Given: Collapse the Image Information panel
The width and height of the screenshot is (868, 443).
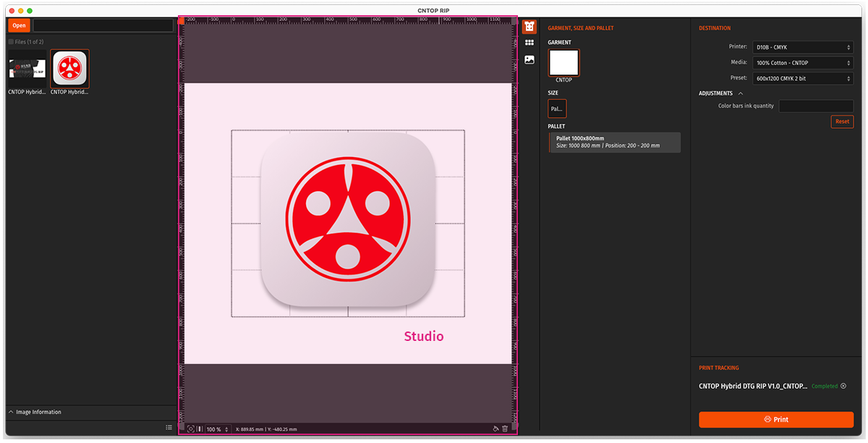Looking at the screenshot, I should (9, 412).
